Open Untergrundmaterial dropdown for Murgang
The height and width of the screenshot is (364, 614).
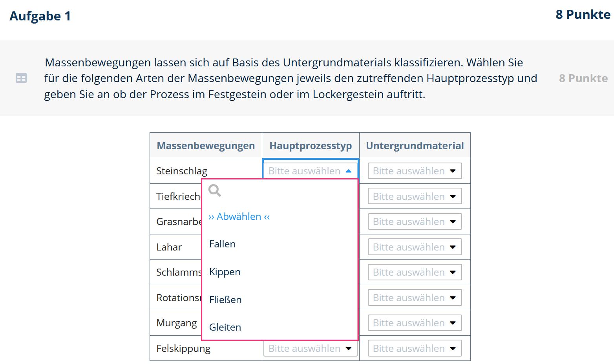[415, 323]
